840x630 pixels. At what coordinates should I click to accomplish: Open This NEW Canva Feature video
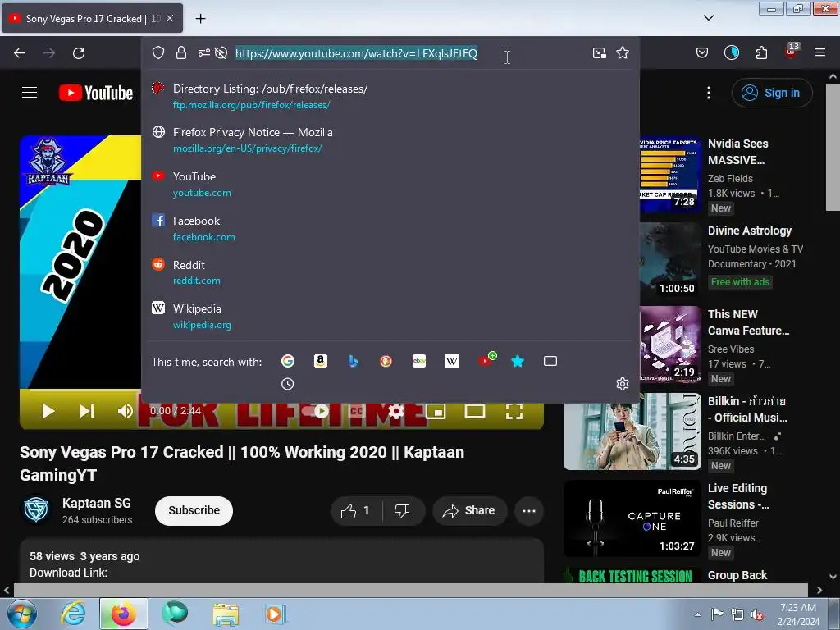tap(748, 322)
